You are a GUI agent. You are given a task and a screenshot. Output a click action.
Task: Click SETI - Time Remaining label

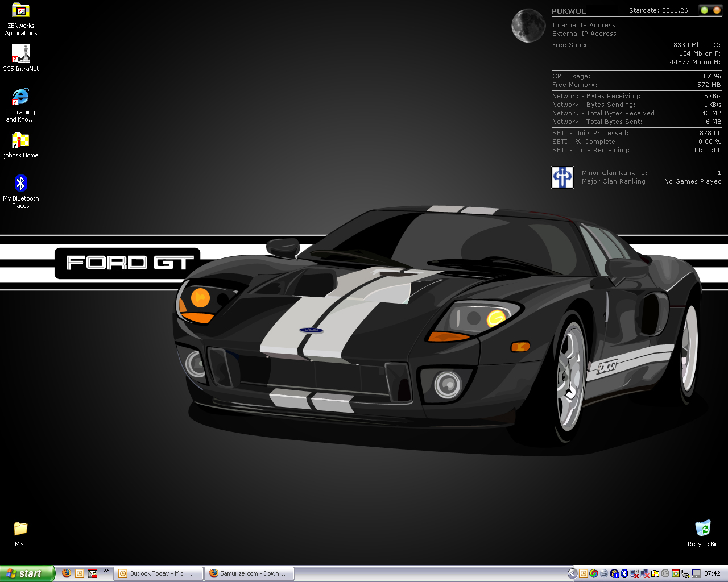[591, 150]
